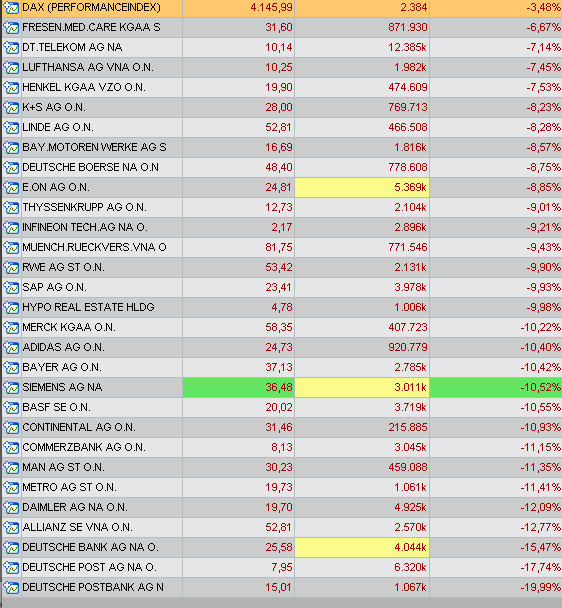Click Postbank change -19,99%
Viewport: 562px width, 608px height.
[541, 587]
